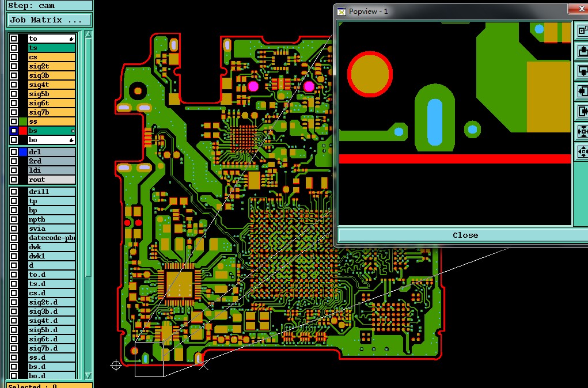Select the 'sig5b.d' layer row

pos(52,330)
